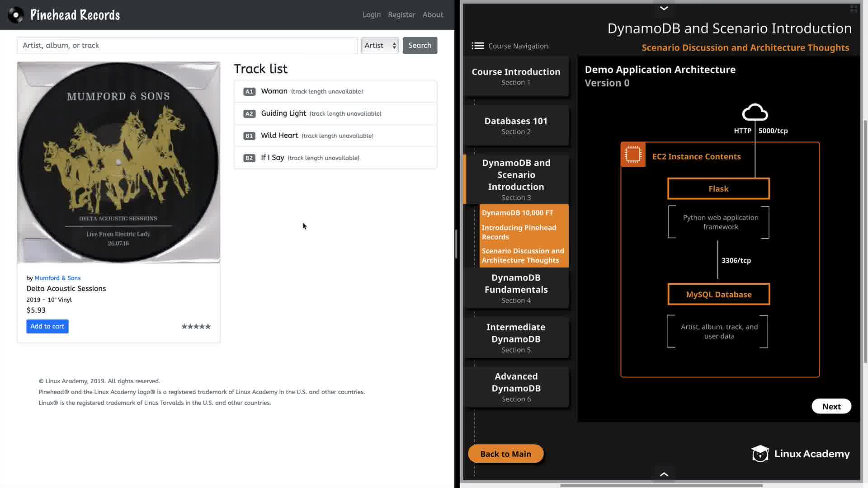Click the EC2 instance chip icon
The image size is (868, 488).
tap(633, 155)
